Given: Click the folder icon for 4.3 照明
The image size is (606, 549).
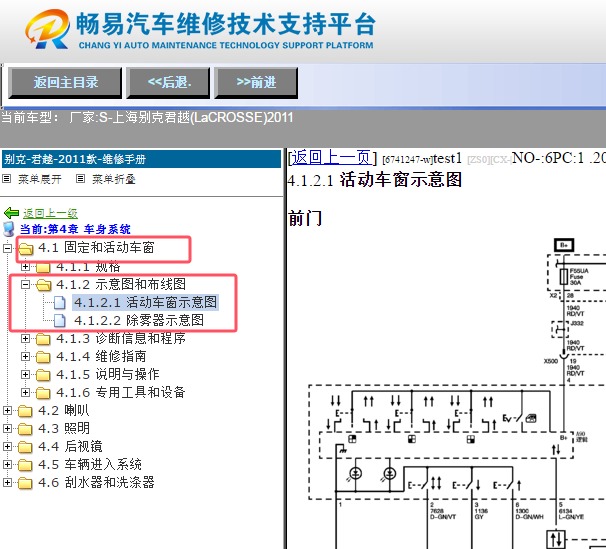Looking at the screenshot, I should click(x=25, y=429).
